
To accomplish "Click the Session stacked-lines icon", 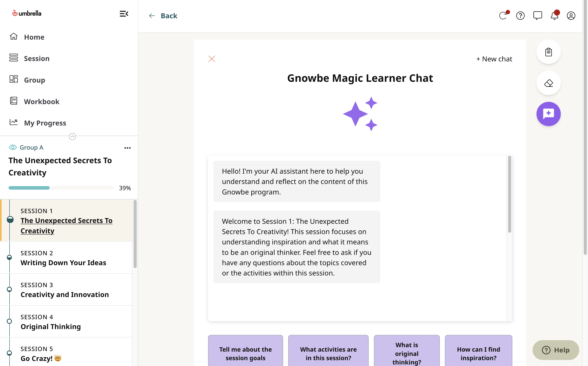I will click(14, 58).
